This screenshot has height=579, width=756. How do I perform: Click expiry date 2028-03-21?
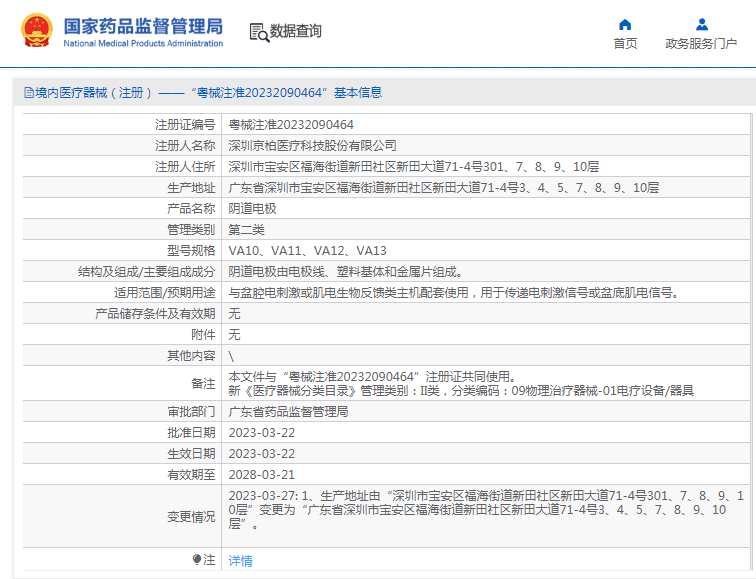pyautogui.click(x=262, y=475)
